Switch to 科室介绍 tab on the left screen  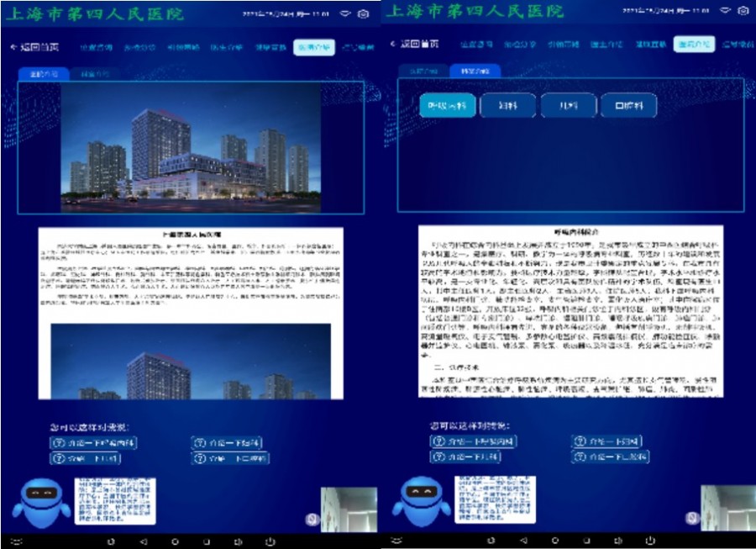pos(94,74)
